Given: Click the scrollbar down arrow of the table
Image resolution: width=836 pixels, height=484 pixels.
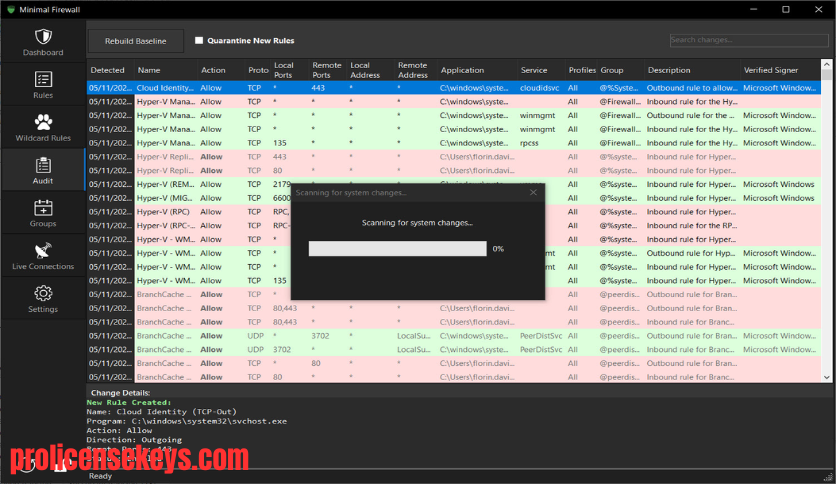Looking at the screenshot, I should tap(826, 377).
